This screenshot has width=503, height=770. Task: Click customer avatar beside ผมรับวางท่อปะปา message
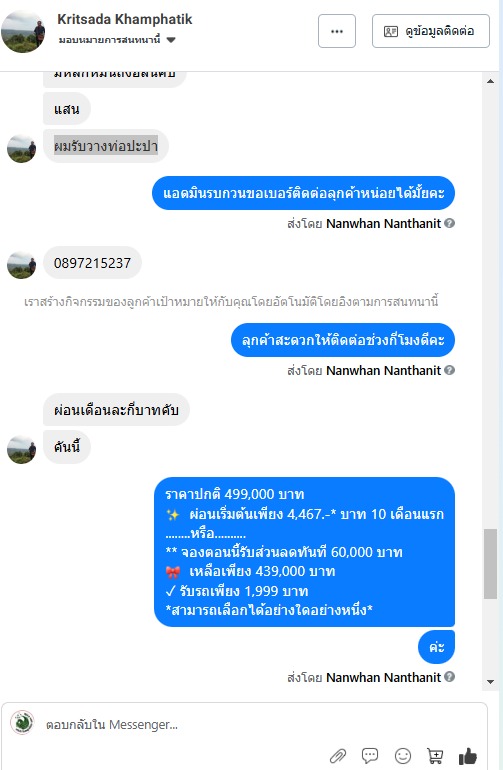tap(22, 149)
